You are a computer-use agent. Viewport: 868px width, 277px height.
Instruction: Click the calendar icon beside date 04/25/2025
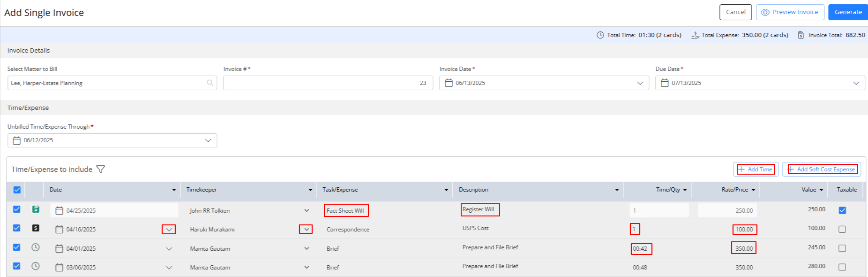(60, 210)
